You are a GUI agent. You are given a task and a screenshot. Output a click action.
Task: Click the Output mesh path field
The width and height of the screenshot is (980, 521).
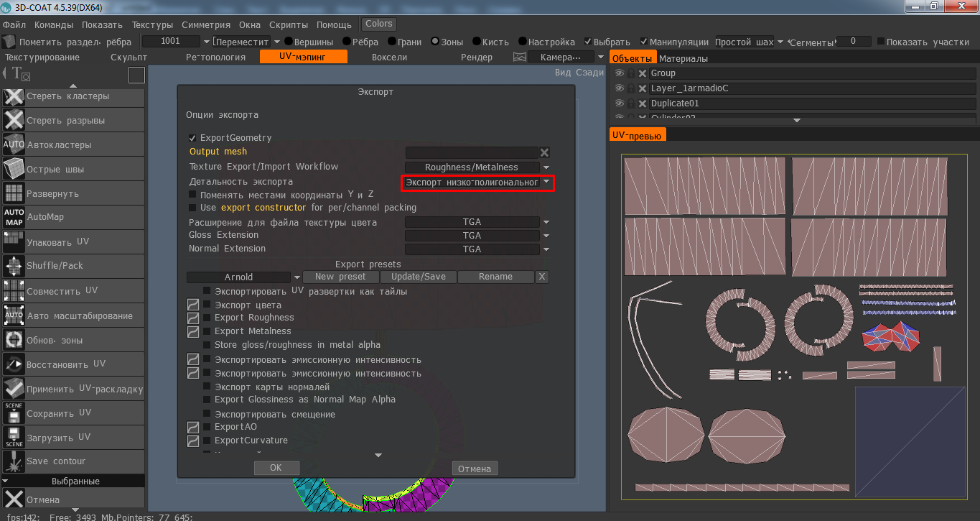pyautogui.click(x=472, y=152)
